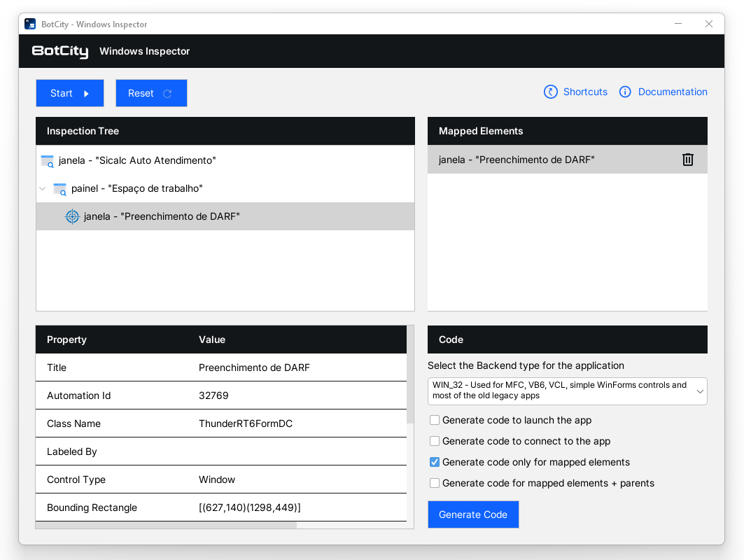Click the panel icon beside Espaço de trabalho
This screenshot has height=560, width=744.
point(60,189)
